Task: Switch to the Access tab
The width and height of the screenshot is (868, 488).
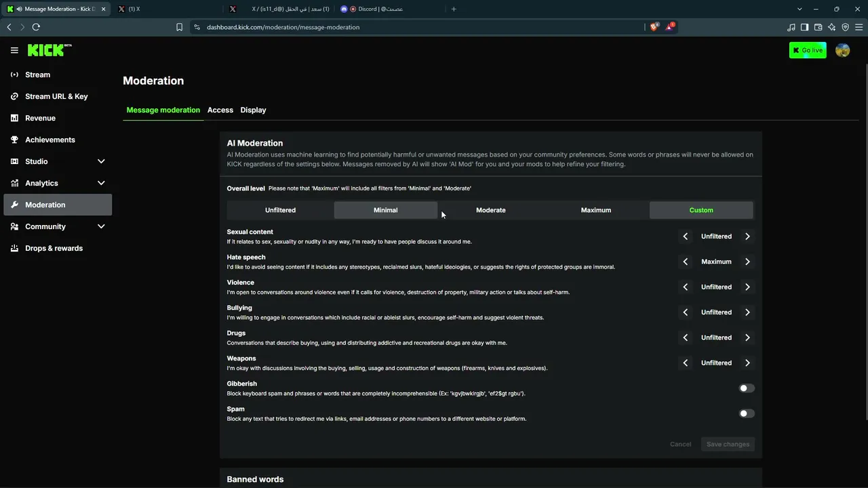Action: [220, 110]
